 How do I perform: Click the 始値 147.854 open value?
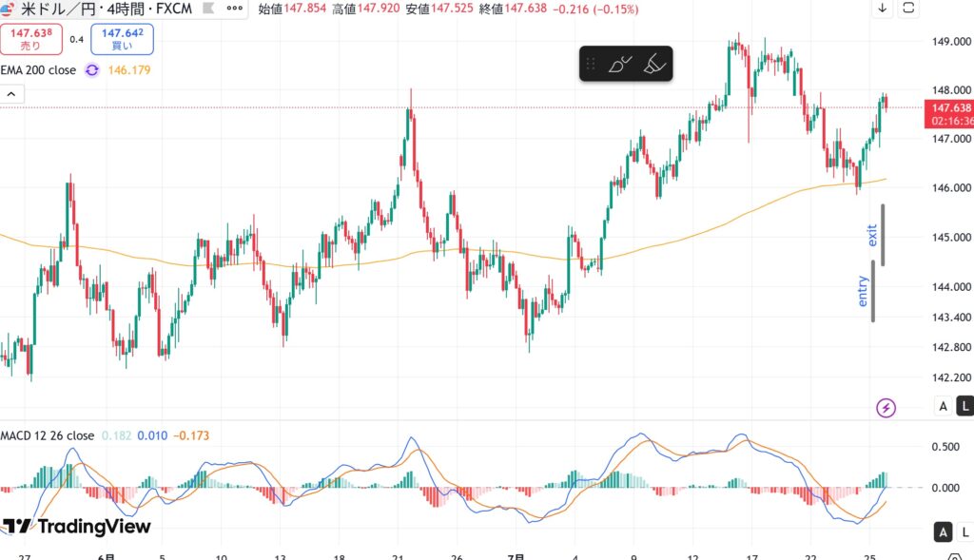coord(292,9)
